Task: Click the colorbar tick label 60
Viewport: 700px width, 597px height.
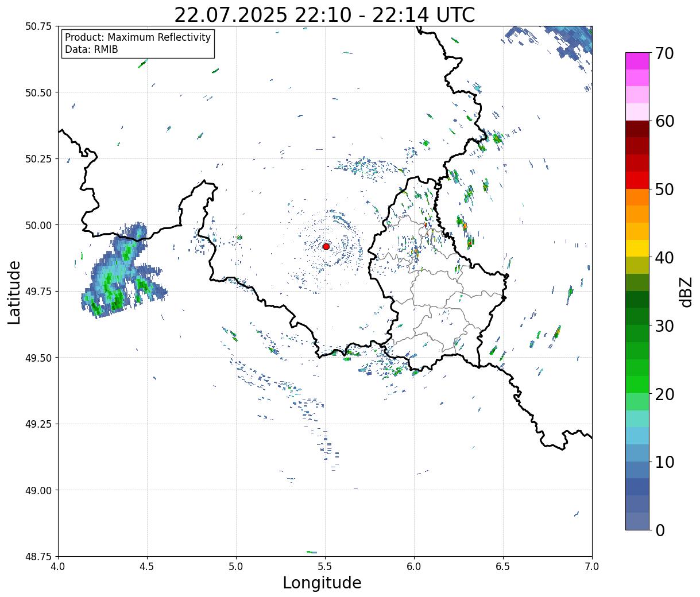Action: click(x=664, y=121)
